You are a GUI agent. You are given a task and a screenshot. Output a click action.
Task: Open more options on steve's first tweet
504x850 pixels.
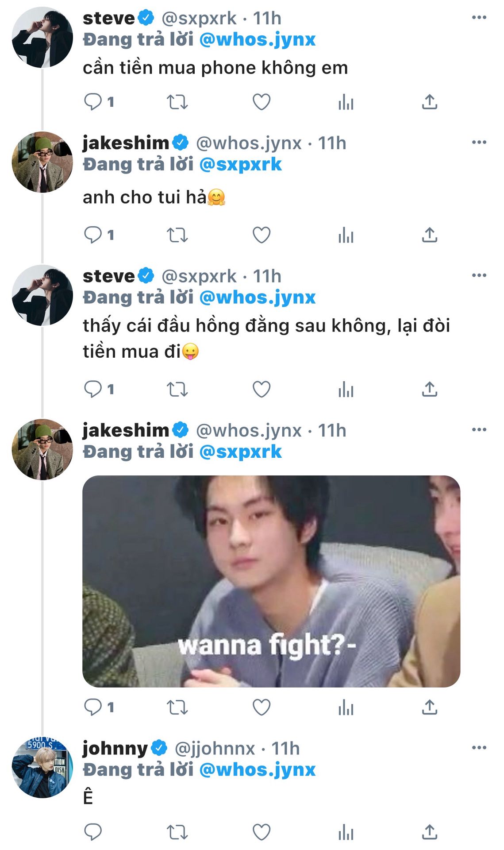[479, 18]
